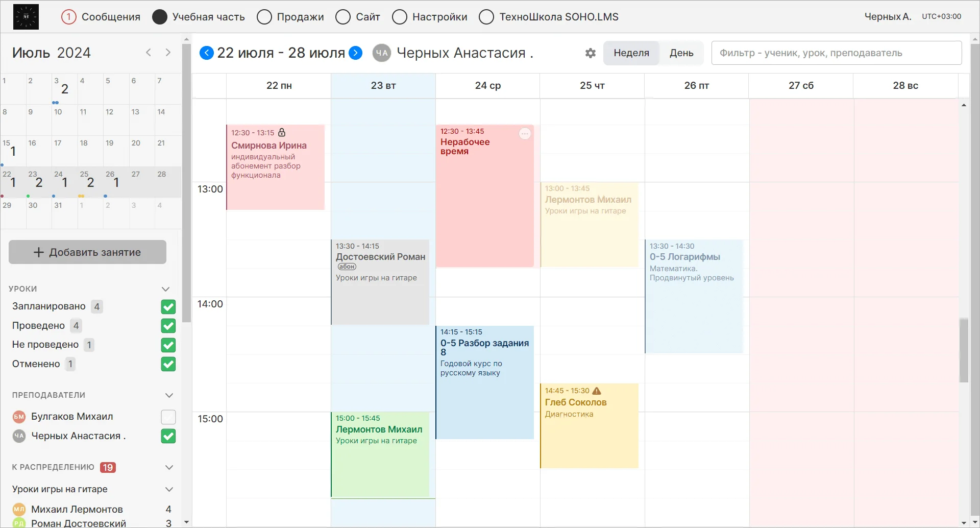
Task: Open calendar settings gear icon
Action: click(591, 53)
